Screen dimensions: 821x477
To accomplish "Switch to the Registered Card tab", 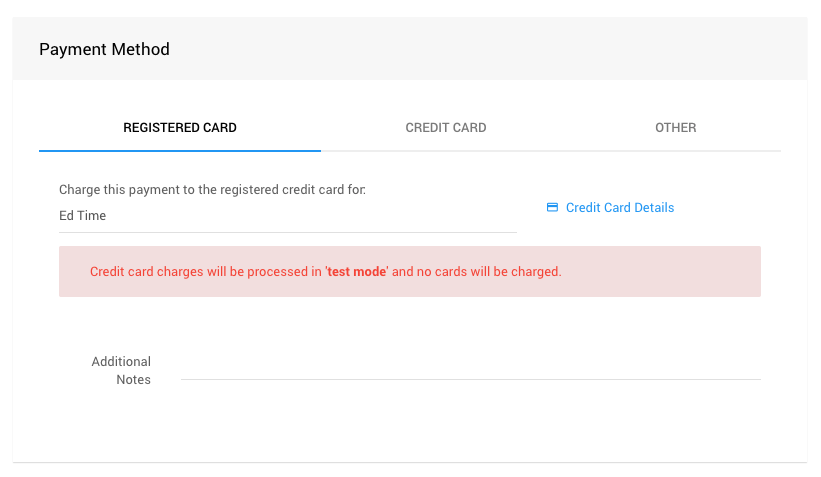I will click(x=180, y=128).
